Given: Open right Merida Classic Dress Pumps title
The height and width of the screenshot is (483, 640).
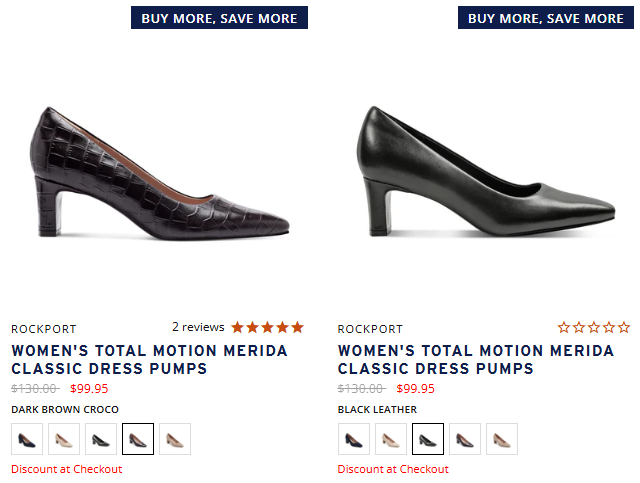Looking at the screenshot, I should [476, 360].
